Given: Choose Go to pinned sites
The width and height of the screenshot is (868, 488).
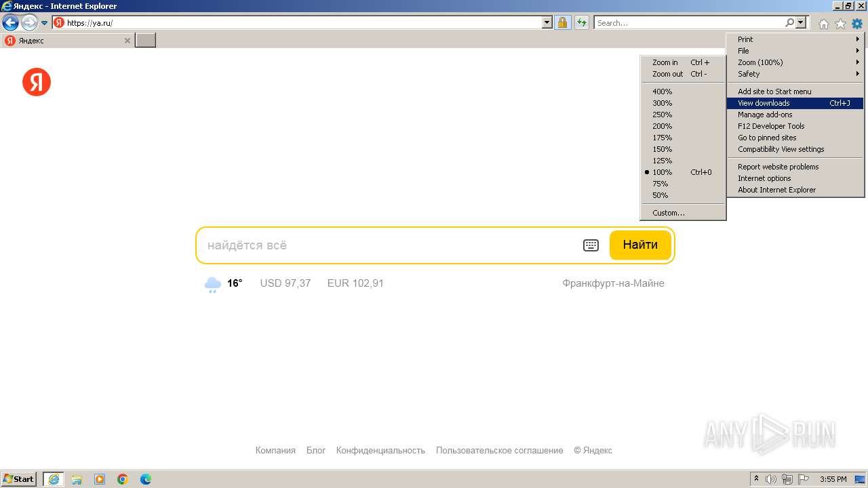Looking at the screenshot, I should click(795, 138).
